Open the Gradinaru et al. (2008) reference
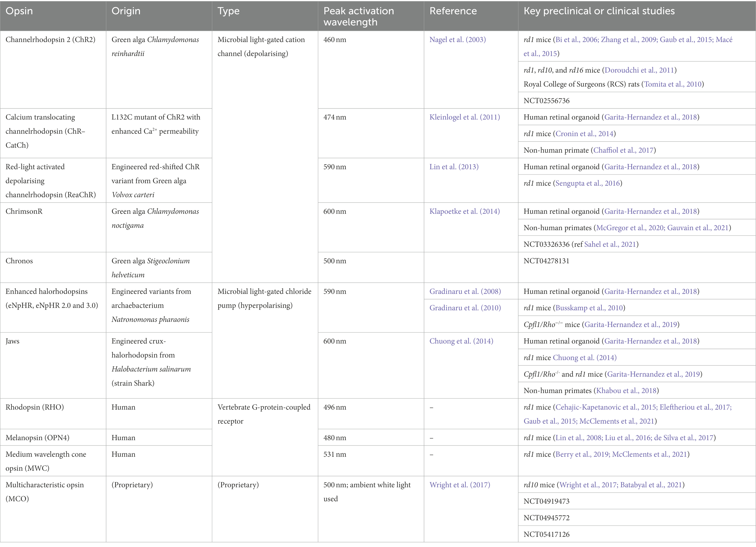The height and width of the screenshot is (547, 756). pos(465,292)
